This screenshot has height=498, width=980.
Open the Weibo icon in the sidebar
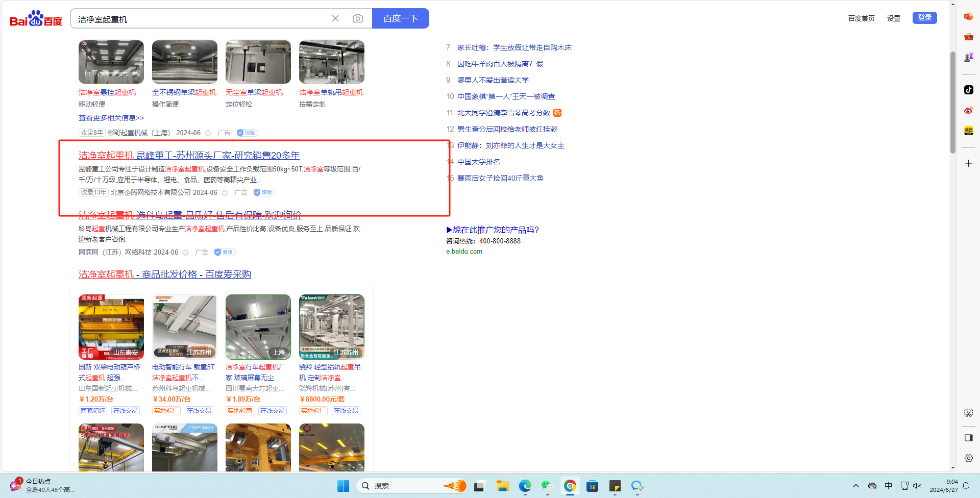pos(968,110)
